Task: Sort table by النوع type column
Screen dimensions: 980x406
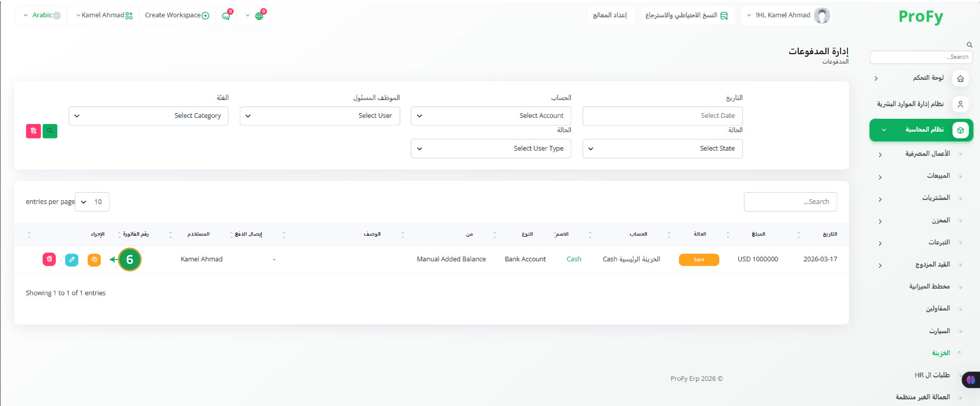Action: pos(527,234)
